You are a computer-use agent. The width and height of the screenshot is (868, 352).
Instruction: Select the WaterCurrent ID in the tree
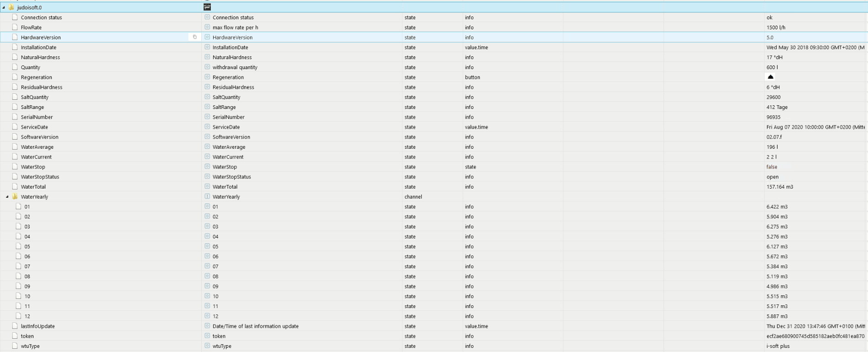36,157
